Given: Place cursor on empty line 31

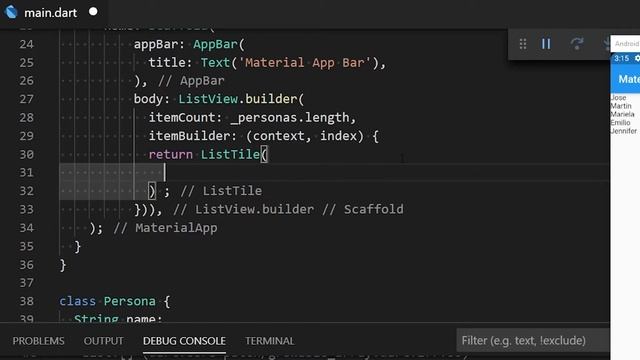Looking at the screenshot, I should [x=334, y=173].
